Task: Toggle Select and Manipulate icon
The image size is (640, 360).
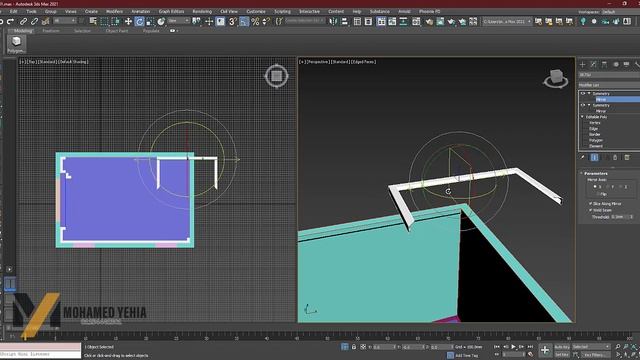Action: pos(209,21)
